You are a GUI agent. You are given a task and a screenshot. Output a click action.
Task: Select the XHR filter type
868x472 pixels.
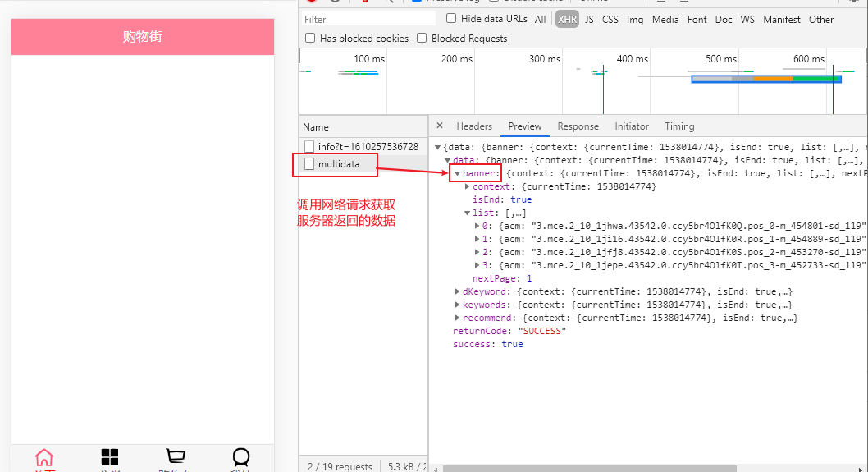coord(568,20)
